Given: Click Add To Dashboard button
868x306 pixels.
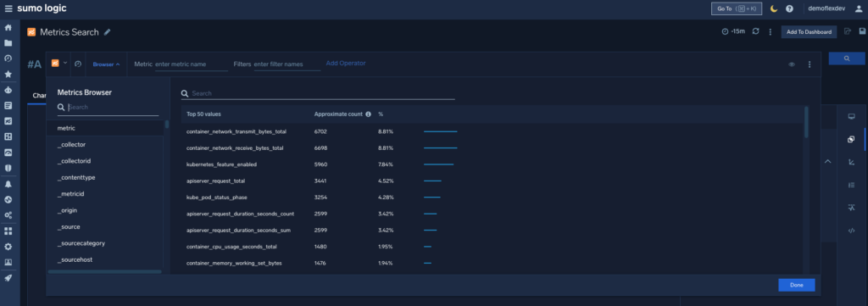Looking at the screenshot, I should (809, 32).
